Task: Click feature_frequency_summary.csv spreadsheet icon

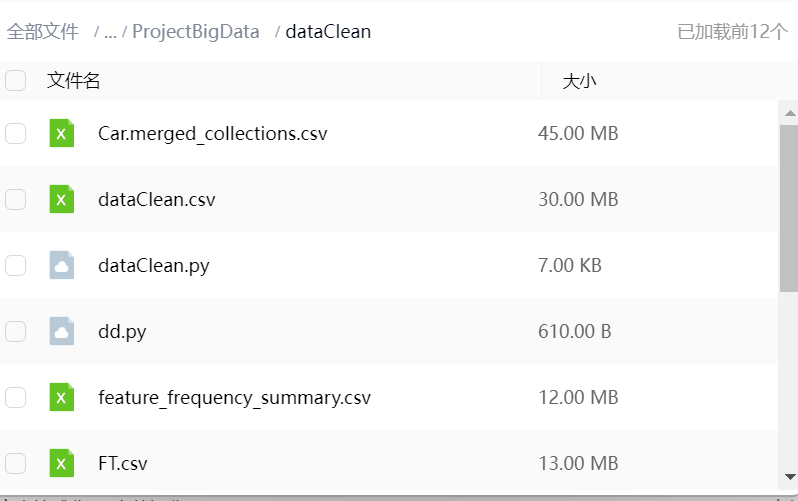Action: [62, 397]
